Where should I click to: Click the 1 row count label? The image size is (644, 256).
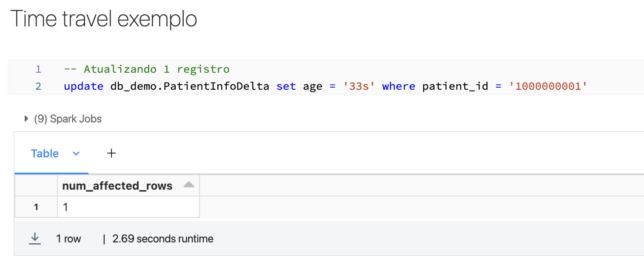[x=68, y=239]
